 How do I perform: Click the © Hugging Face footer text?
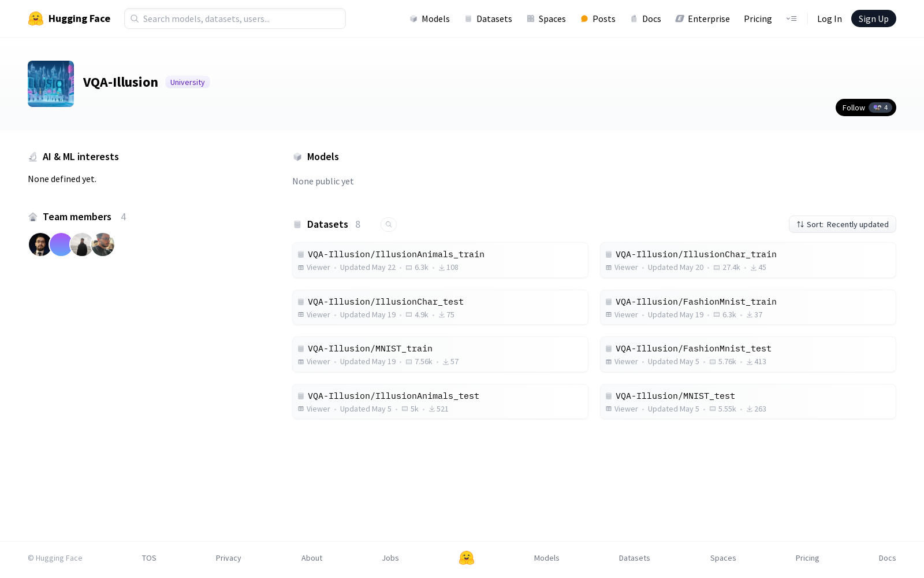(x=55, y=558)
